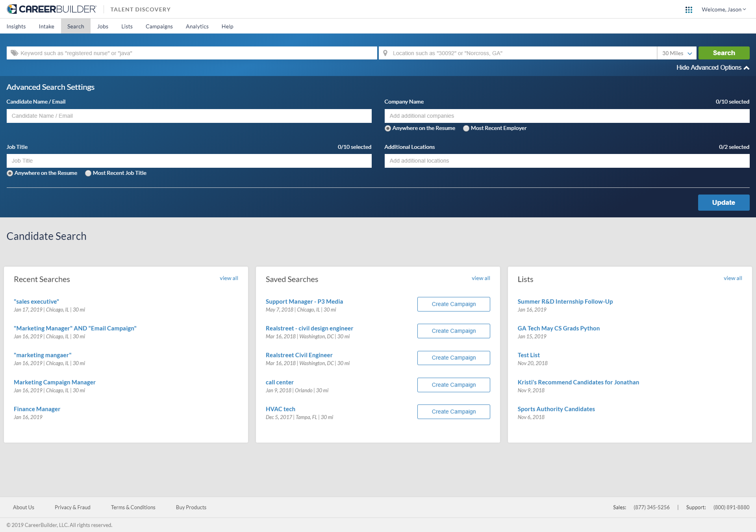This screenshot has height=532, width=756.
Task: Click the location pin icon
Action: [x=385, y=53]
